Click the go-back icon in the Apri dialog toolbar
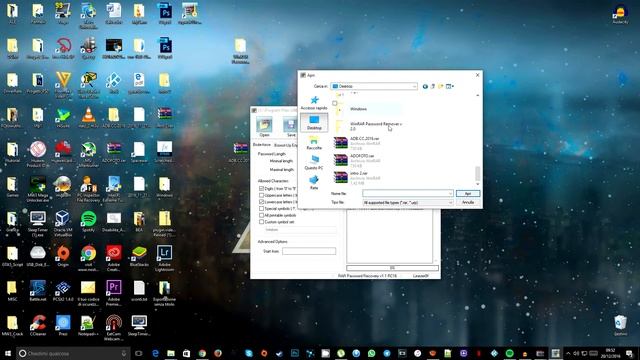640x360 pixels. tap(425, 87)
